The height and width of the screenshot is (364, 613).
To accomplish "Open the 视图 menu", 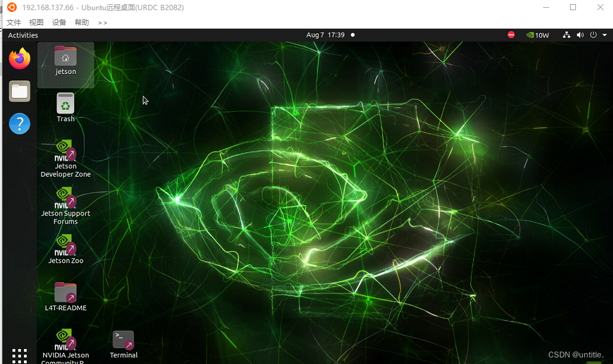I will coord(36,22).
